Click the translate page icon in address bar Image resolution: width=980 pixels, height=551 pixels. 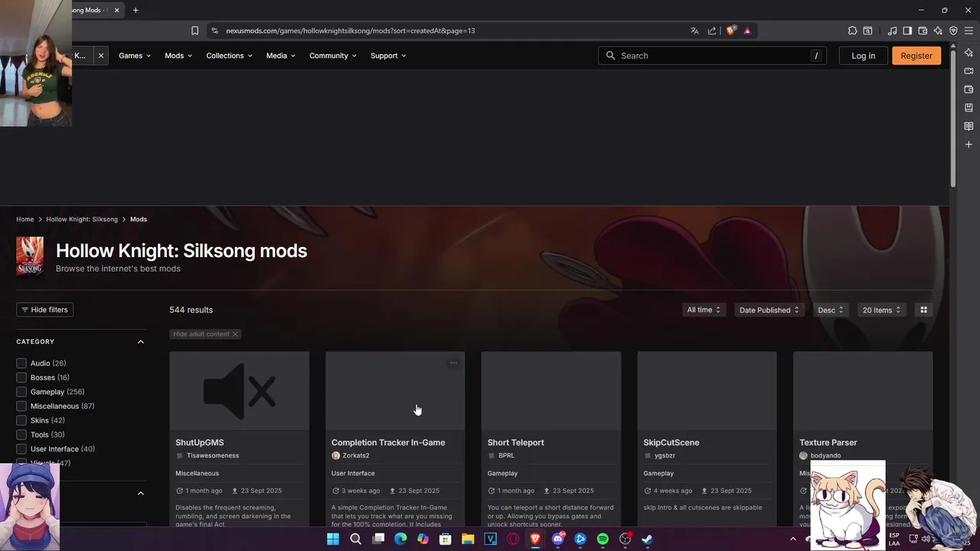tap(694, 31)
